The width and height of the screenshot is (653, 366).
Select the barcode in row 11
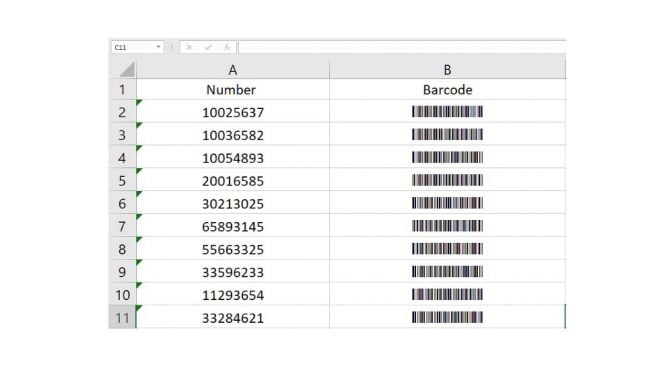point(447,317)
